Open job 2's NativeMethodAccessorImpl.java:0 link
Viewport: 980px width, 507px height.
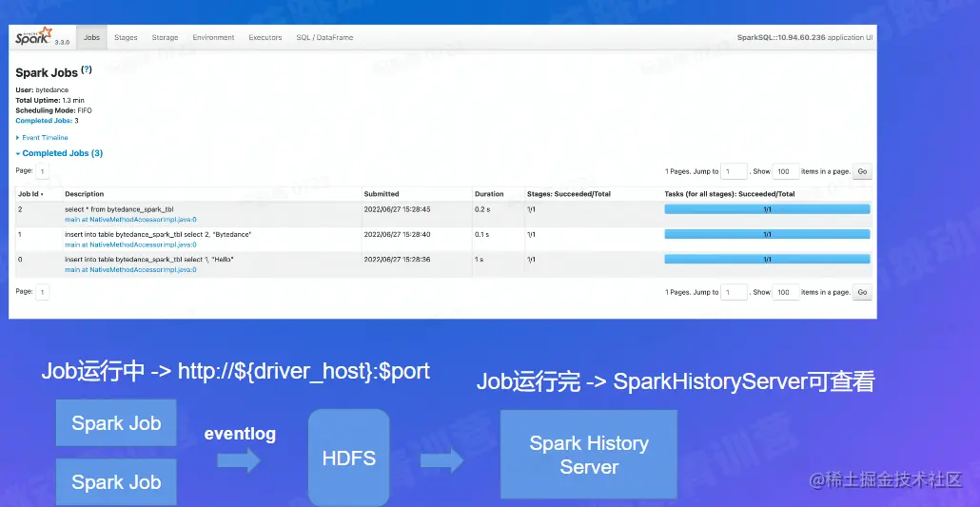click(130, 220)
